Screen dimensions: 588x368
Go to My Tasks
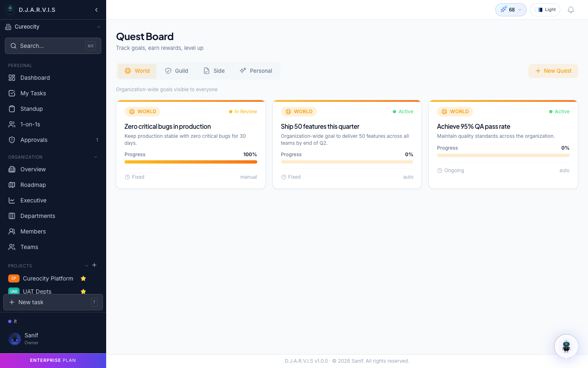53,93
